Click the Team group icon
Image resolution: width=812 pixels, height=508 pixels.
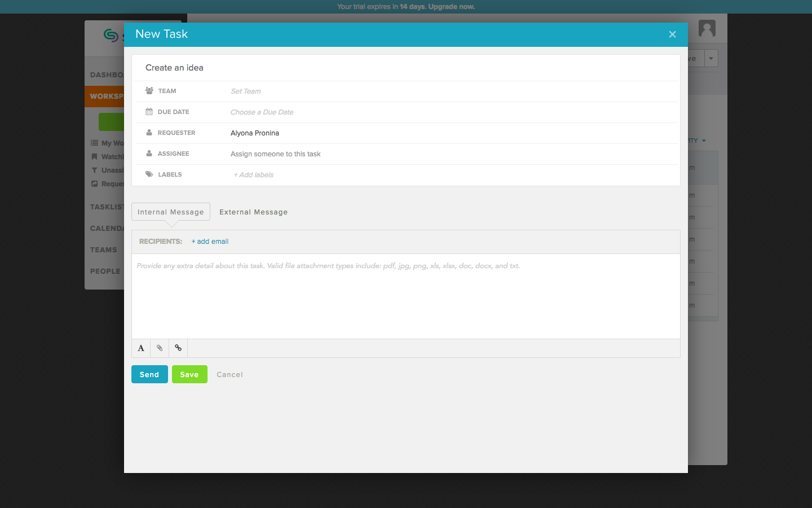point(149,90)
